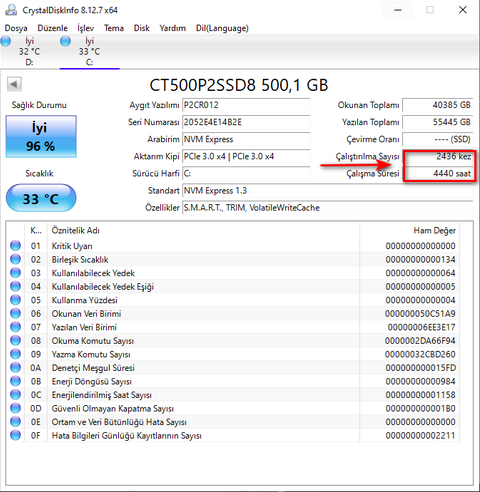Open the Dil(Language) menu
480x492 pixels.
(222, 28)
